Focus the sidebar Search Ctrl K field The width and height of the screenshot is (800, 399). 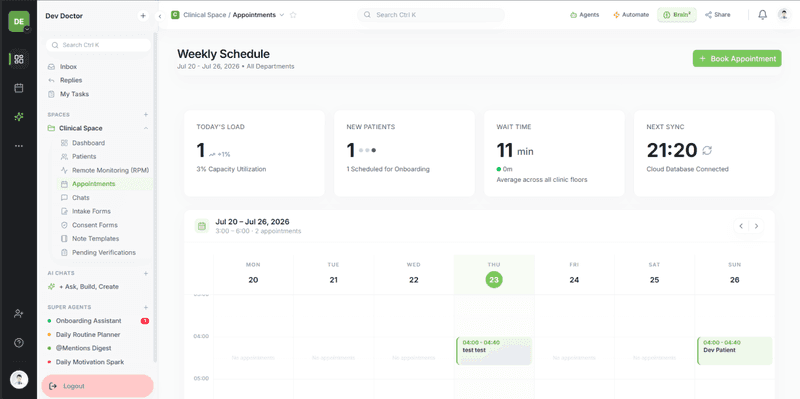click(98, 45)
